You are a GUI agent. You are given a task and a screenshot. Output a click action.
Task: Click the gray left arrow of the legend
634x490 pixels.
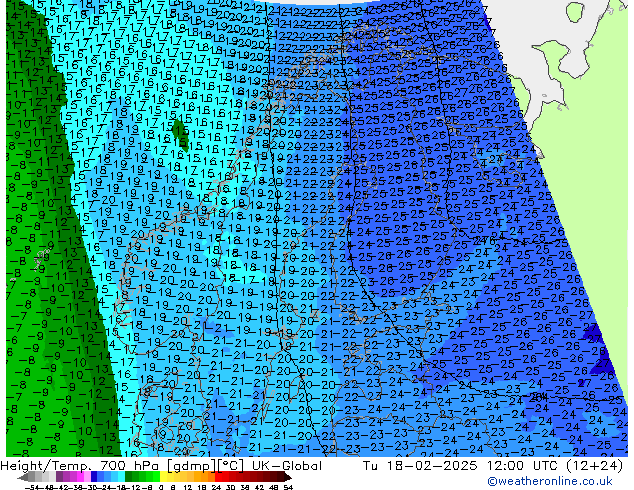23,477
